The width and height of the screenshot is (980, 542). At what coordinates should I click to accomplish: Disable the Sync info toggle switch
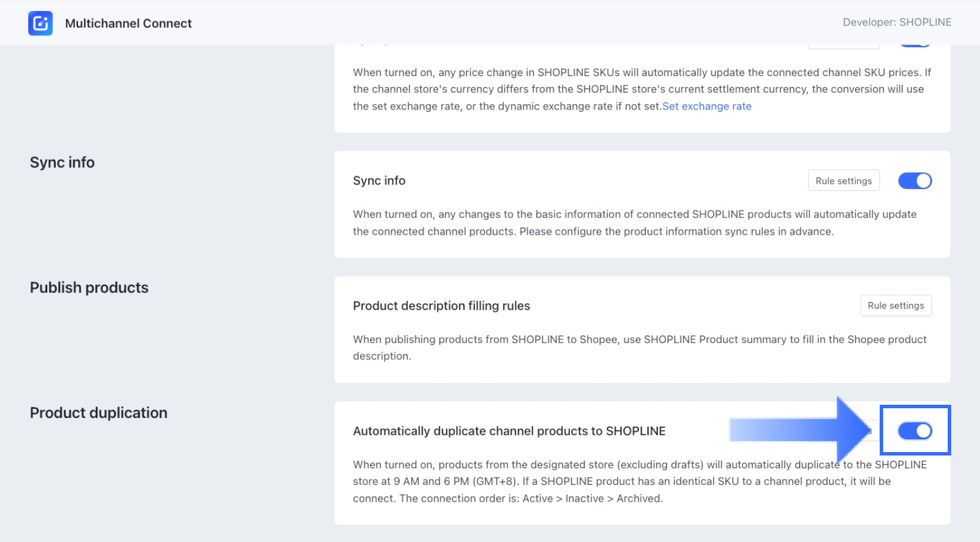[x=915, y=181]
